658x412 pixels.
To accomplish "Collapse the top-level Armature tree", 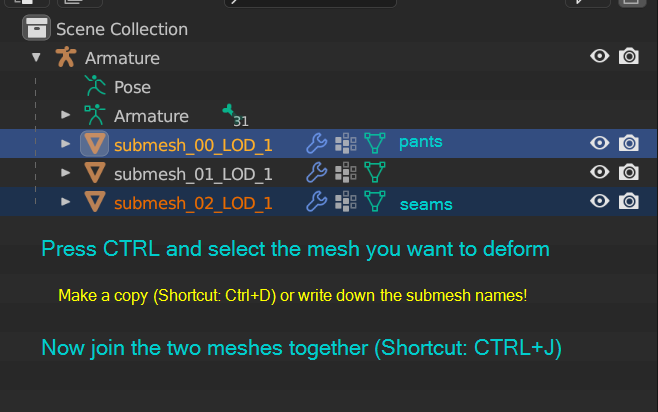I will coord(36,58).
